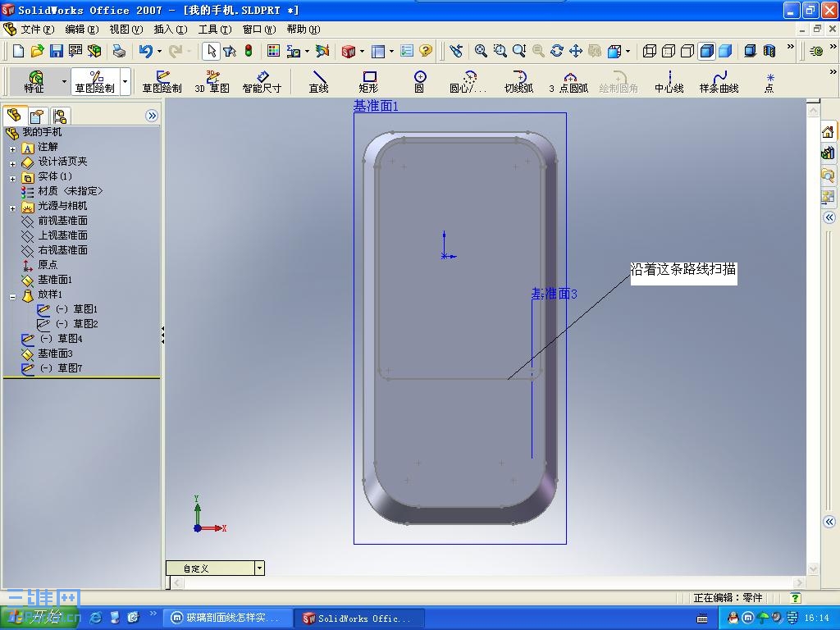840x630 pixels.
Task: Switch to Hidden Lines Visible display
Action: coord(668,51)
